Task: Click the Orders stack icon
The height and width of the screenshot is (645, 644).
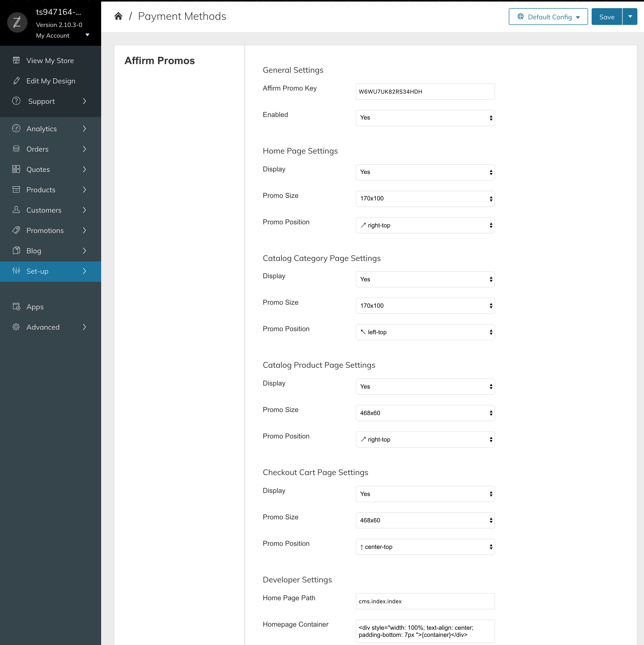Action: 16,149
